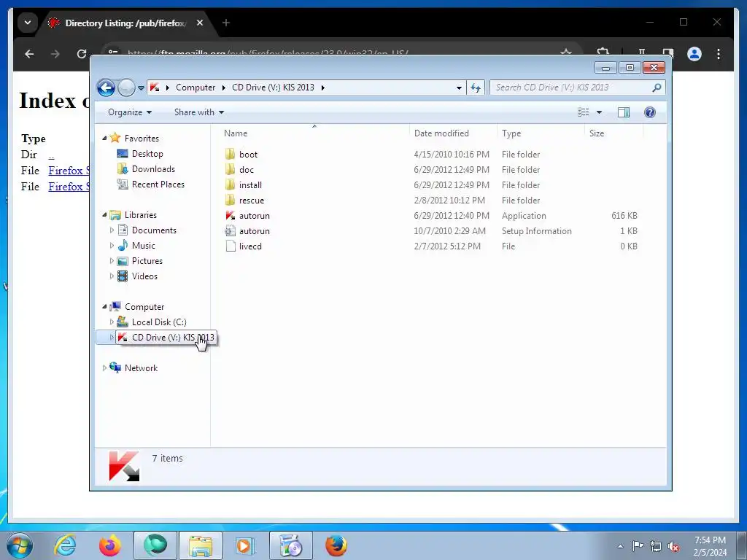Click the livecd file name
The width and height of the screenshot is (747, 560).
click(250, 246)
